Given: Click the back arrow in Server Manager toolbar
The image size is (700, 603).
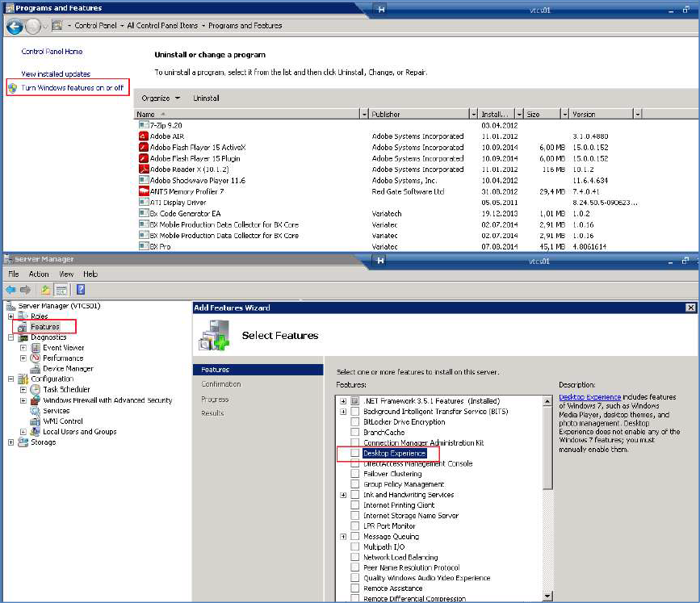Looking at the screenshot, I should [x=9, y=287].
